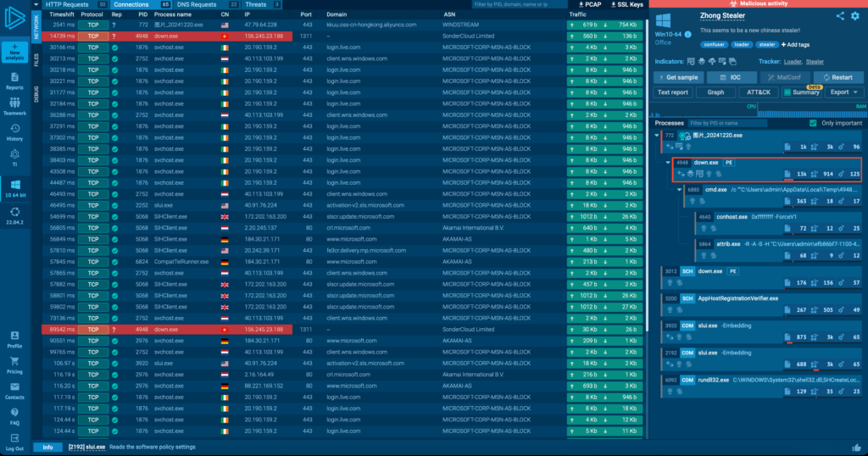Open the Export dropdown
Screen dimensions: 868x456
844,92
